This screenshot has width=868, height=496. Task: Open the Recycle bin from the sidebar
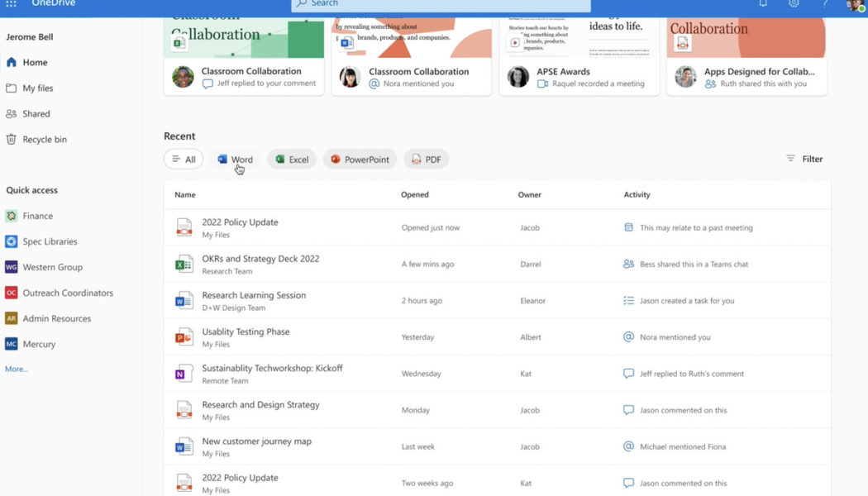[43, 139]
